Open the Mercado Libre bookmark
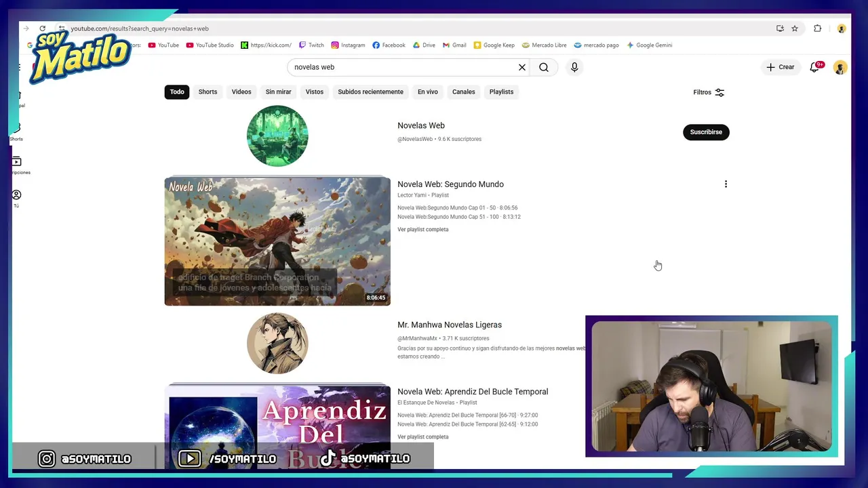This screenshot has height=488, width=868. (x=544, y=45)
